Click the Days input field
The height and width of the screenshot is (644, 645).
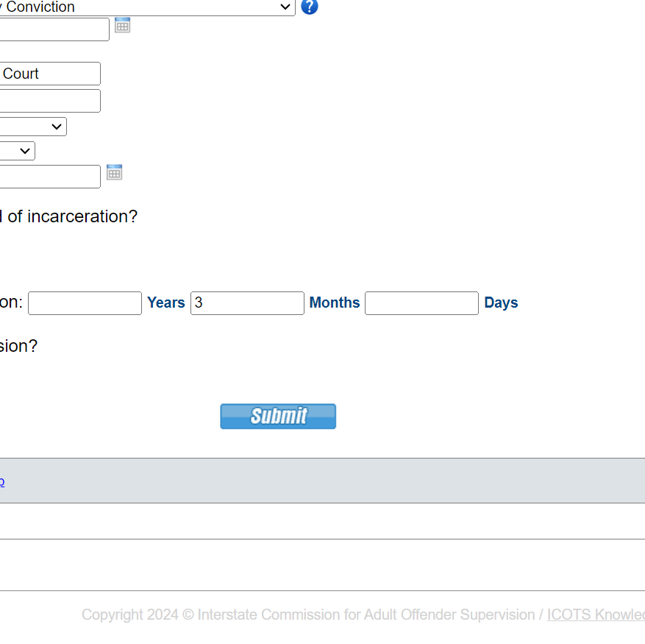coord(421,303)
